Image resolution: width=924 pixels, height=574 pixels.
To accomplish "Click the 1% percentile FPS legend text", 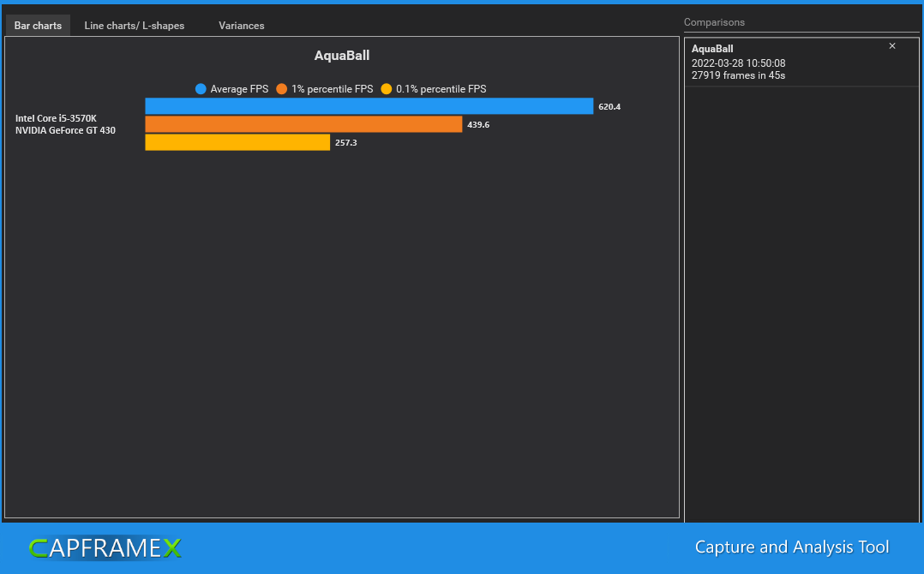I will click(333, 89).
